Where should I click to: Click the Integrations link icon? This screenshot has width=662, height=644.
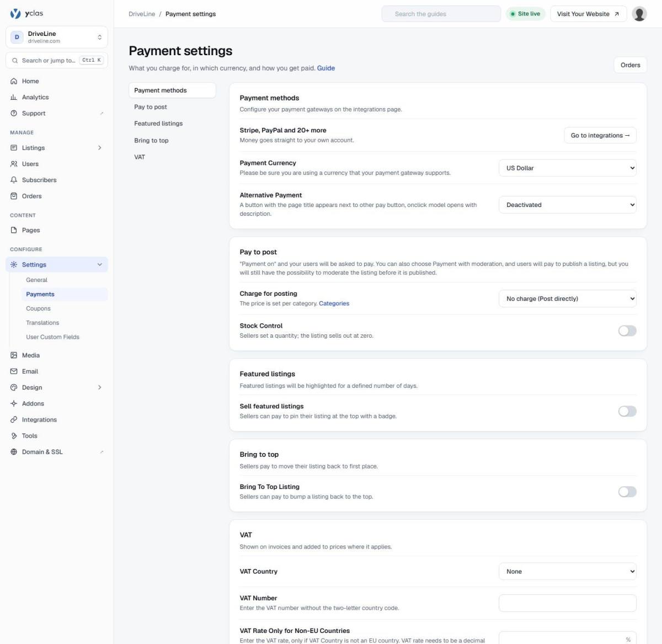pyautogui.click(x=14, y=419)
